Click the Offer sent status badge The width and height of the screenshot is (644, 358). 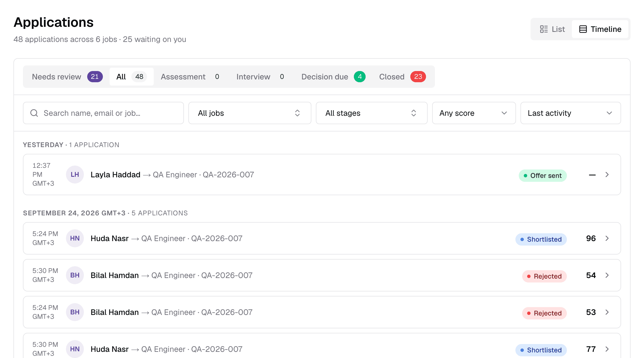tap(543, 176)
